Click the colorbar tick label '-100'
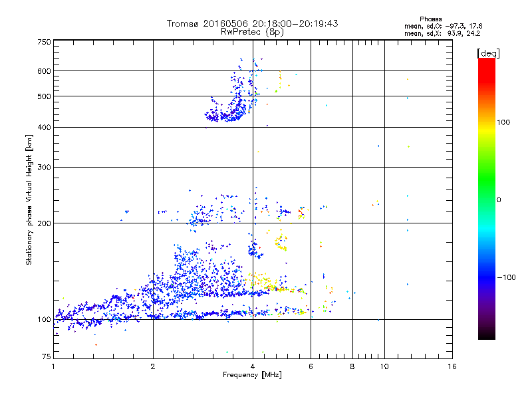 [x=507, y=277]
